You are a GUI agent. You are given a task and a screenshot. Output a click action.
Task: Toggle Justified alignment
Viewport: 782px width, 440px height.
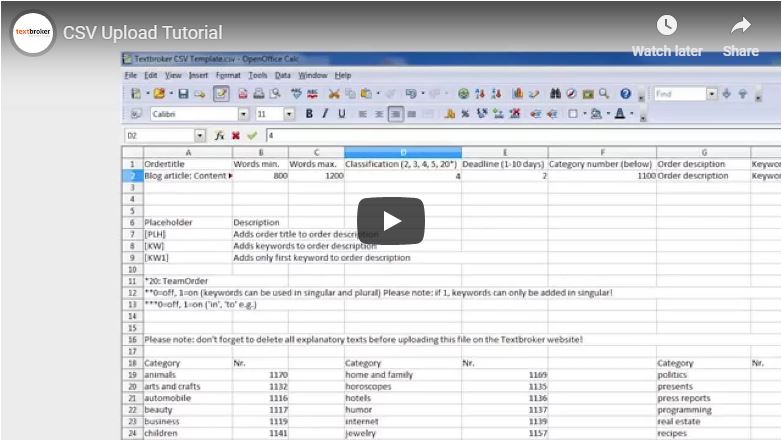tap(411, 114)
